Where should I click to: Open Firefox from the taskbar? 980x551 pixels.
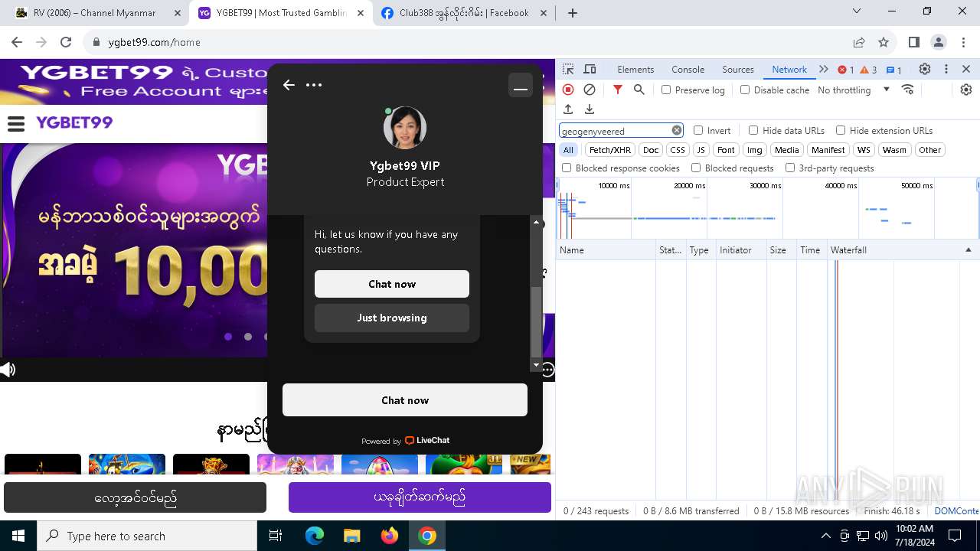[390, 536]
